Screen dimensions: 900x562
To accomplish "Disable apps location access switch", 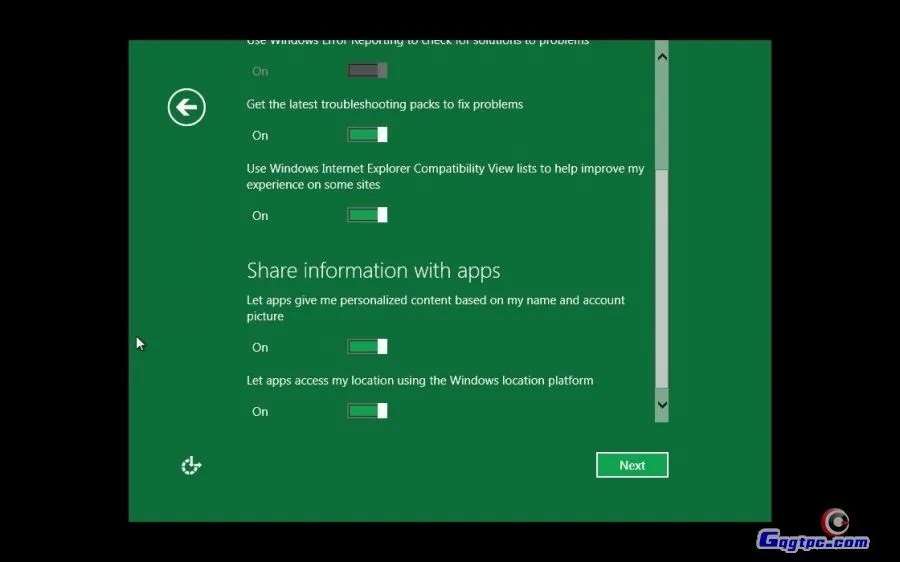I will point(367,411).
